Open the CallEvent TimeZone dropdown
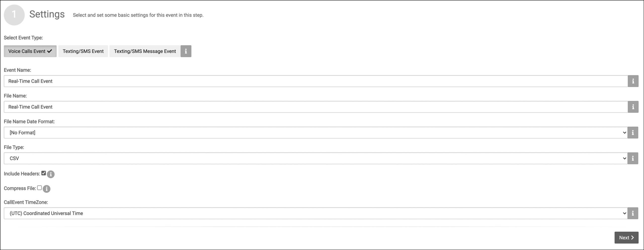This screenshot has height=250, width=644. (x=316, y=213)
